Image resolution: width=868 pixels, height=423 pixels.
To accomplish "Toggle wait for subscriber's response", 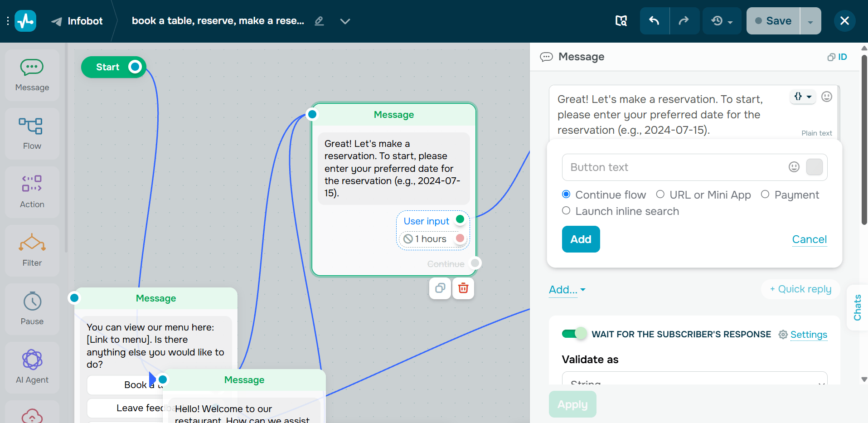I will coord(574,334).
